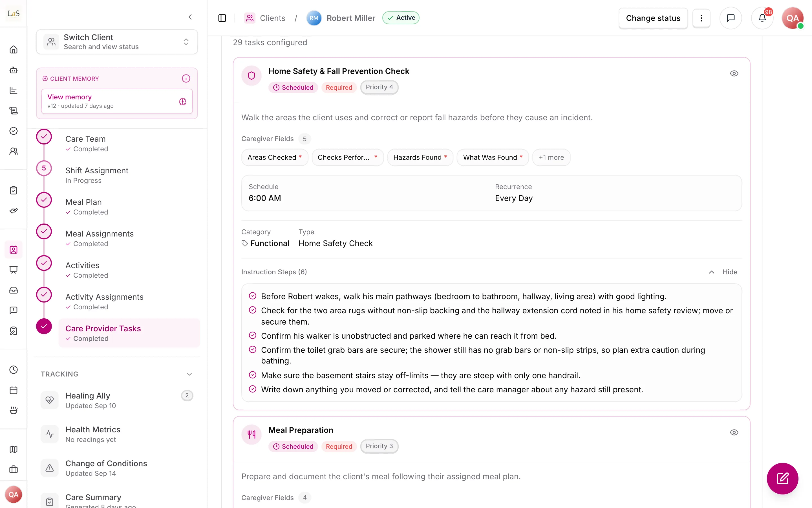Viewport: 812px width, 508px height.
Task: Click the three-dot more options button
Action: (x=701, y=18)
